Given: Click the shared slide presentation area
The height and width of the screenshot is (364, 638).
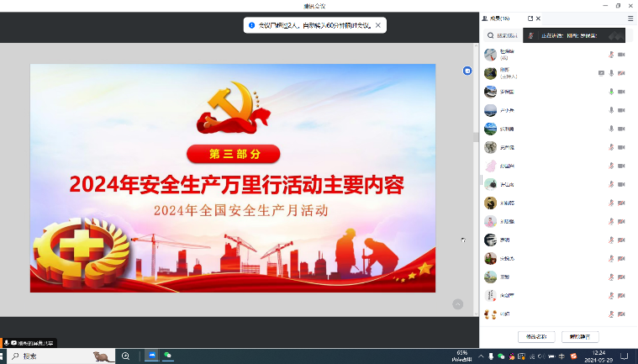Looking at the screenshot, I should point(233,177).
